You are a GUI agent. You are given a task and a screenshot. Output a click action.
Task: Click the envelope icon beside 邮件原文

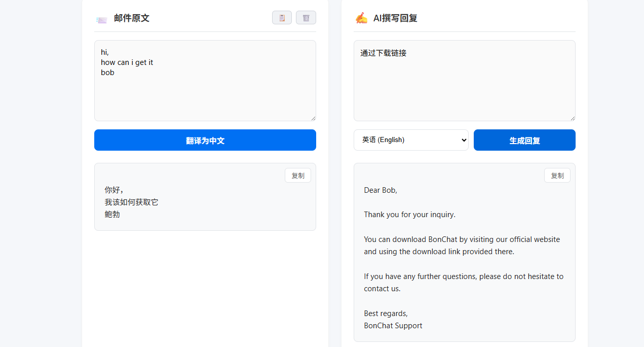click(101, 19)
